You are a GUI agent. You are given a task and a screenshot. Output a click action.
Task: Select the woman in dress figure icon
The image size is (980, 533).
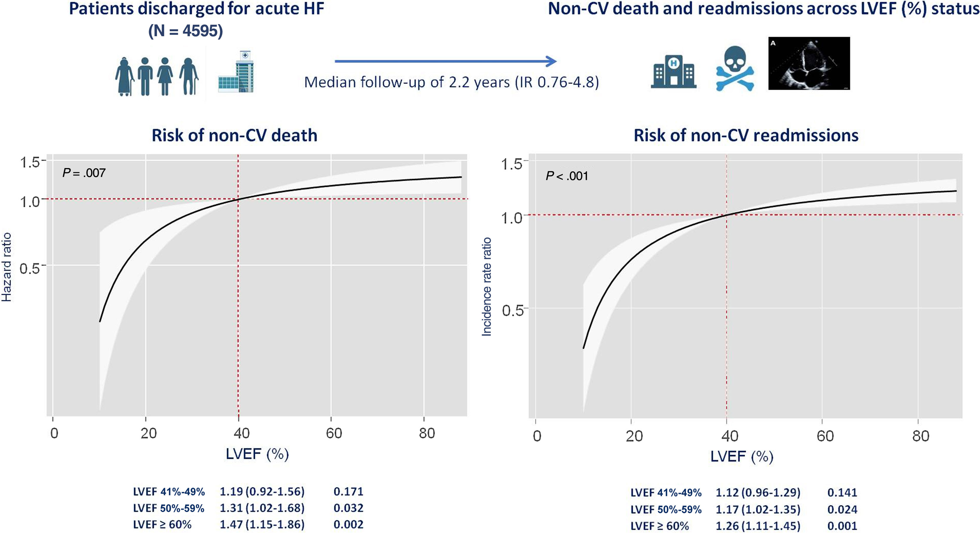(x=165, y=76)
